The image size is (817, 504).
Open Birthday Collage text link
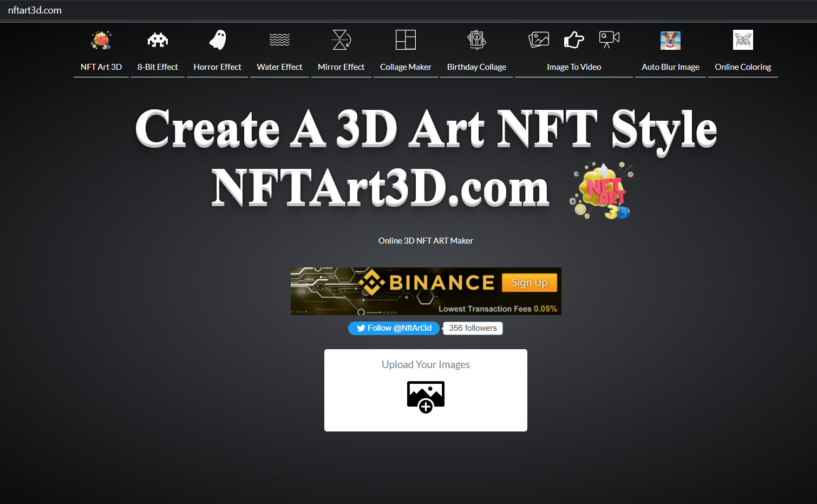click(476, 67)
